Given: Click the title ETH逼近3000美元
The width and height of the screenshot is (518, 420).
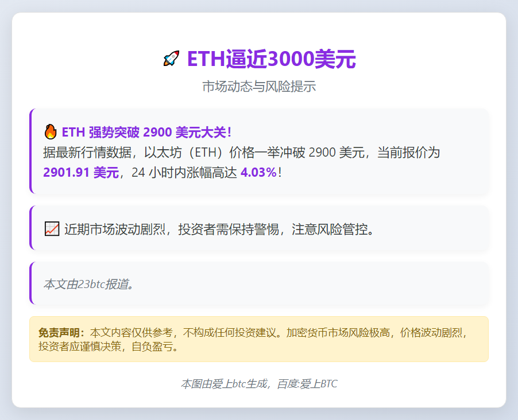Looking at the screenshot, I should tap(270, 58).
